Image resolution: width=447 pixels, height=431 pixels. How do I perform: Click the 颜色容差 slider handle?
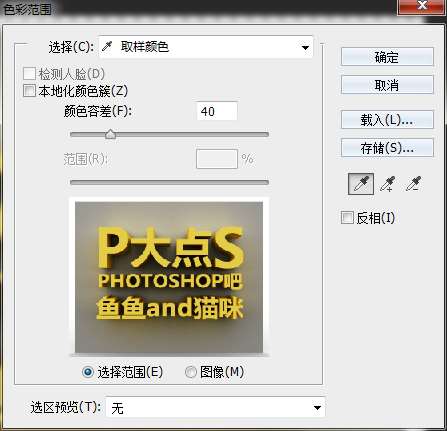(x=110, y=134)
